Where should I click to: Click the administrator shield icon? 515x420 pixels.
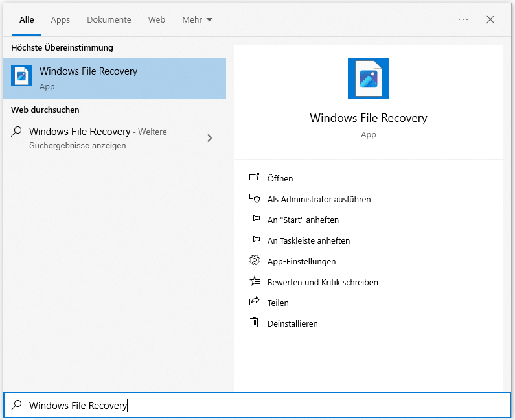[x=255, y=198]
